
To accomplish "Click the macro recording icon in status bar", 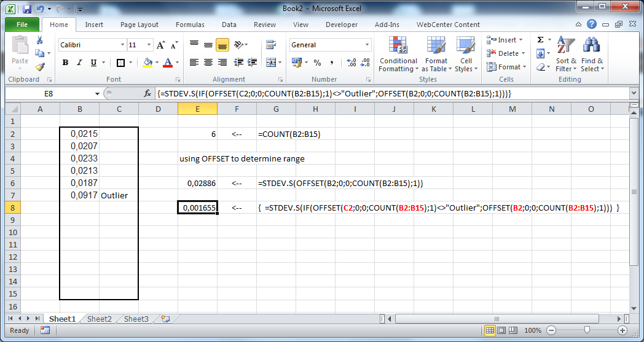I will coord(45,330).
